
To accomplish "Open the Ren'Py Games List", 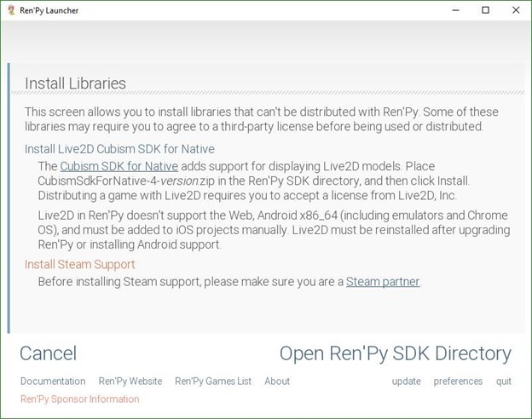I will click(213, 382).
